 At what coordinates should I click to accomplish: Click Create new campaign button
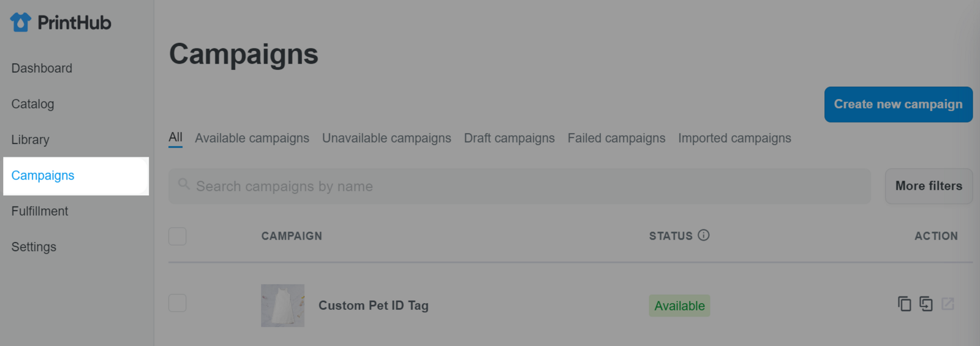coord(899,105)
